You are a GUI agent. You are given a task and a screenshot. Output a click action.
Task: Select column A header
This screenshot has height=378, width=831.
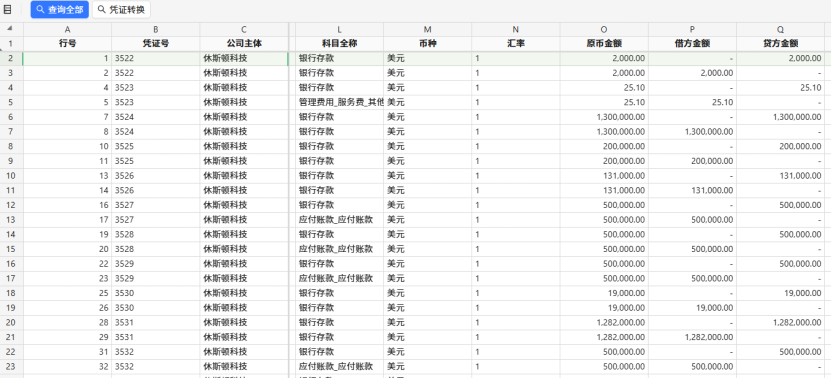pos(67,30)
